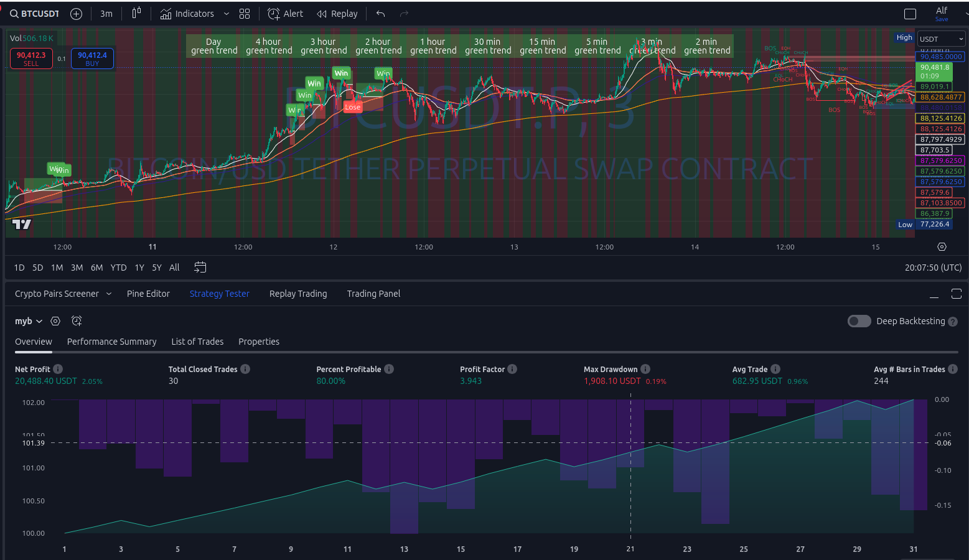Expand the Crypto Pairs Screener dropdown
This screenshot has height=560, width=969.
click(109, 294)
